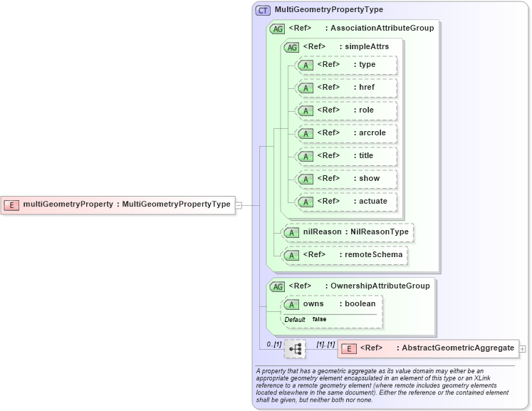
Task: Select the MultiGeometryPropertyType header title
Action: point(329,9)
